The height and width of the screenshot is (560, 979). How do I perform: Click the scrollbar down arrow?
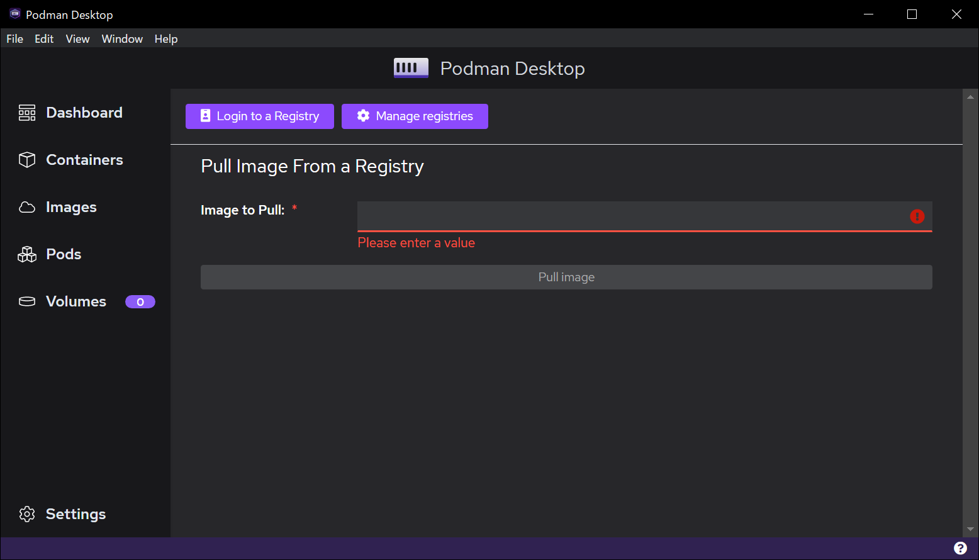pyautogui.click(x=970, y=529)
